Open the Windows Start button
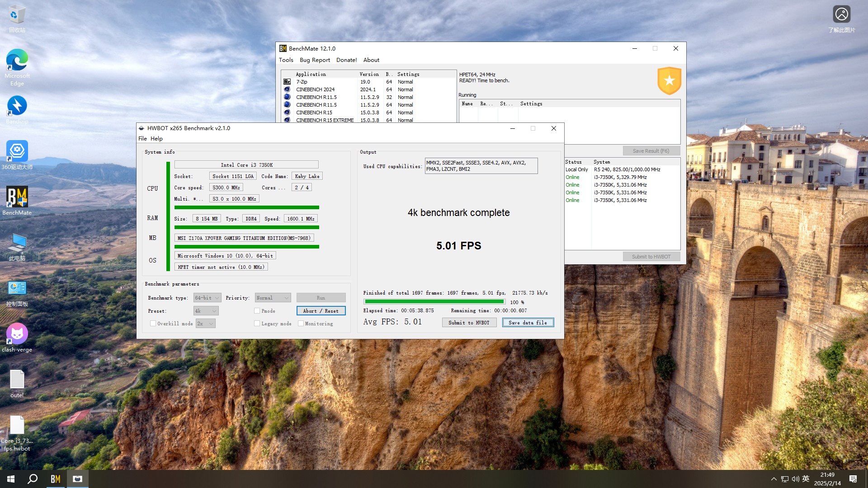 [11, 479]
